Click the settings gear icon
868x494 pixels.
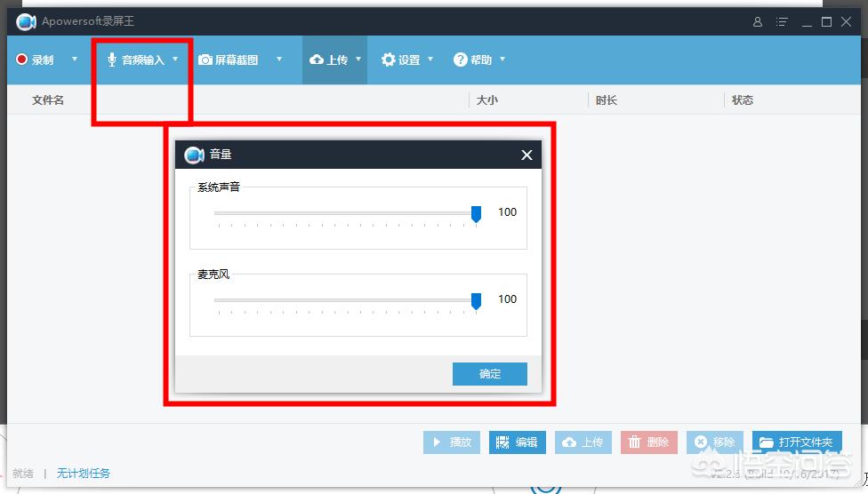pos(389,60)
